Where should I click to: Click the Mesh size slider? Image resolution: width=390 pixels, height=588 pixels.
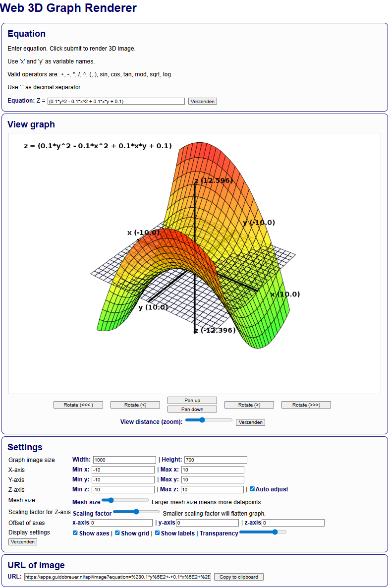click(x=125, y=500)
